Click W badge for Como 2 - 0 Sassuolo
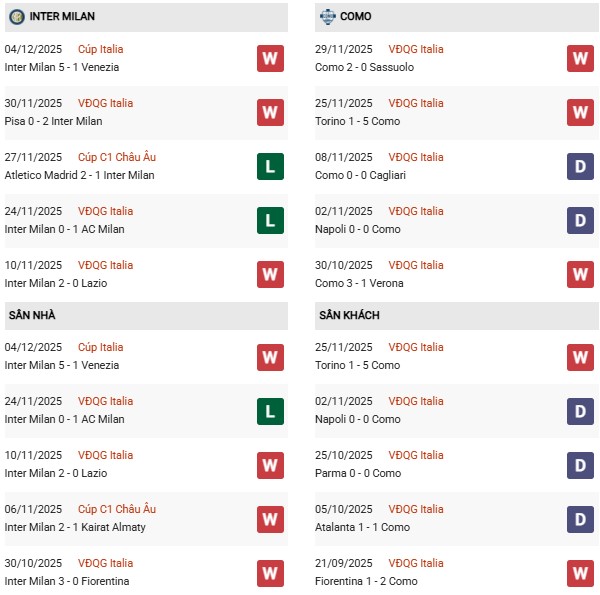This screenshot has width=600, height=595. click(x=580, y=58)
